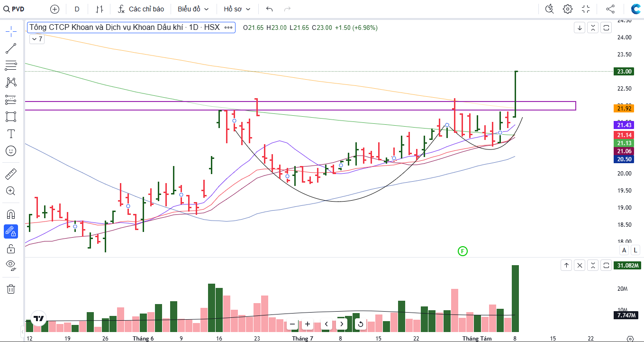Click the 23.00 current price label
The width and height of the screenshot is (644, 342).
[x=624, y=72]
